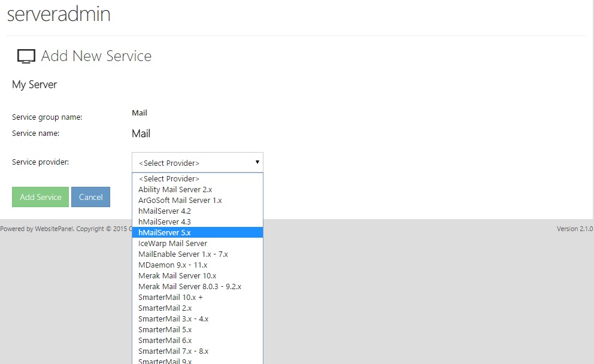Select SmarterMail 5.x provider
Screen dimensions: 594x364
point(198,329)
